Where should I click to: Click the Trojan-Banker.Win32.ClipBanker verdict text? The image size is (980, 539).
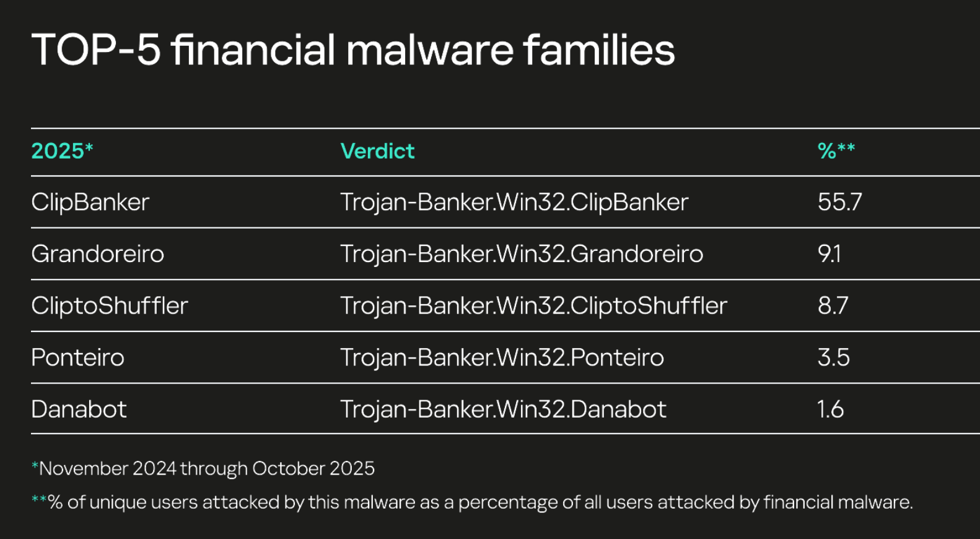click(x=514, y=203)
